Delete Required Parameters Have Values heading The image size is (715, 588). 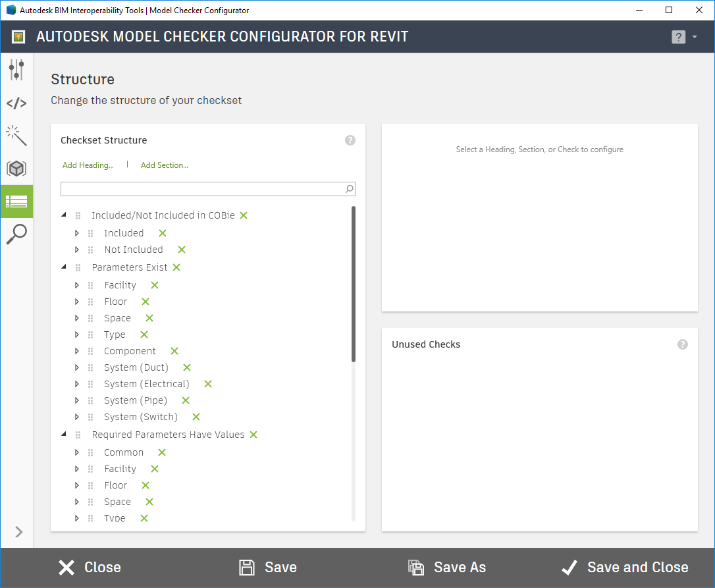(253, 435)
